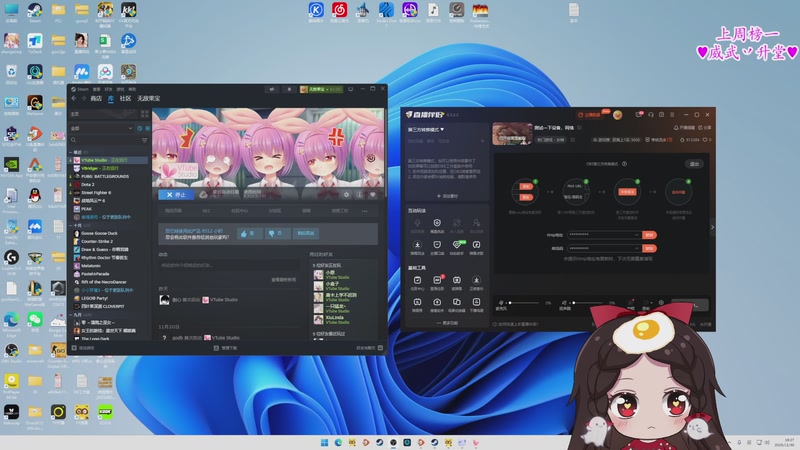Open messages icon with red badge in 直播伴侣
Image resolution: width=800 pixels, height=450 pixels.
click(639, 115)
